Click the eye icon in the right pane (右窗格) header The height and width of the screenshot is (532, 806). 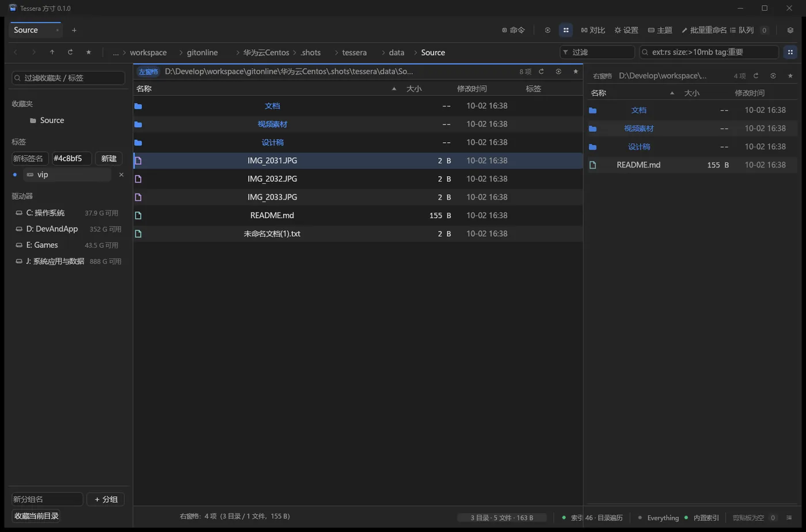point(773,75)
